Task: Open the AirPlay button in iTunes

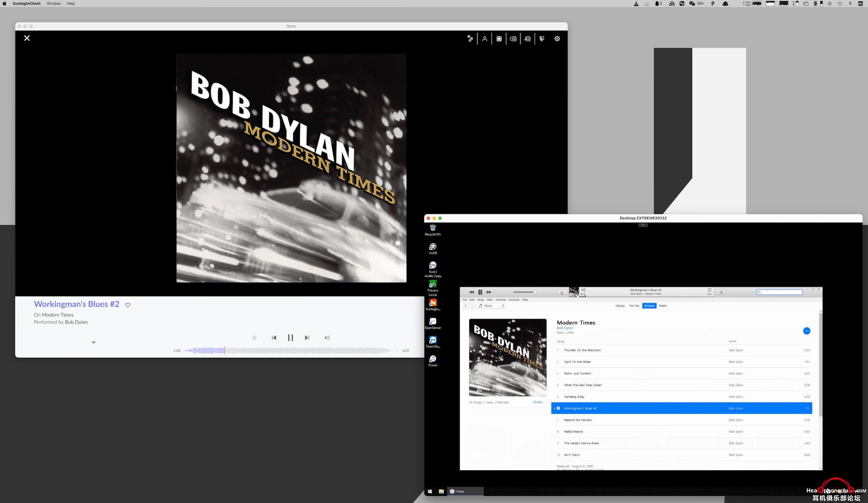Action: pos(562,292)
